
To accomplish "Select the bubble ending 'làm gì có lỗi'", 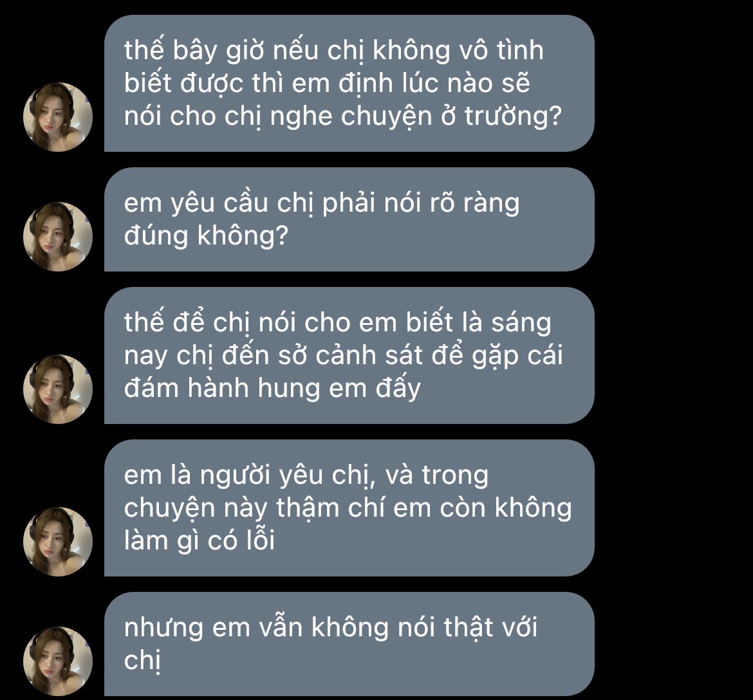I will pos(349,508).
